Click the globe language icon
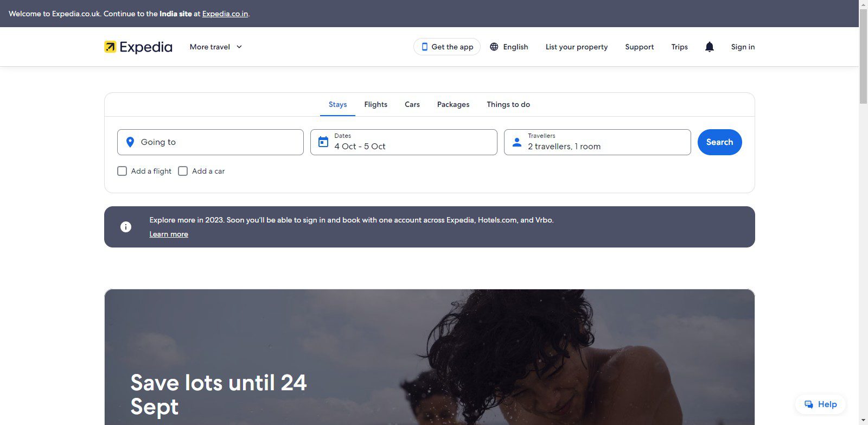Screen dimensions: 868x425 tap(494, 47)
